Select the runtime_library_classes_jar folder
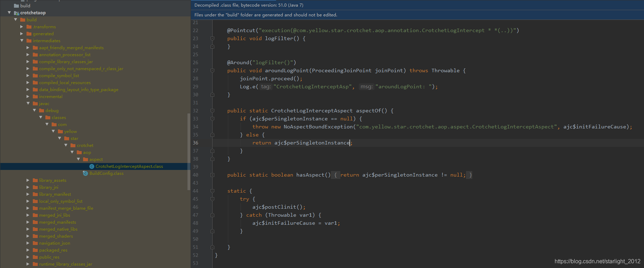Screen dimensions: 644x268 coord(66,264)
